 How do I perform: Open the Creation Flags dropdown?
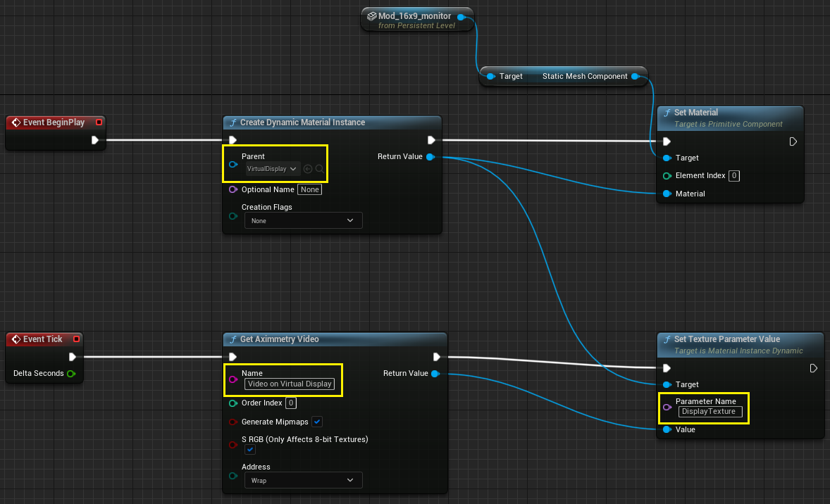(303, 220)
